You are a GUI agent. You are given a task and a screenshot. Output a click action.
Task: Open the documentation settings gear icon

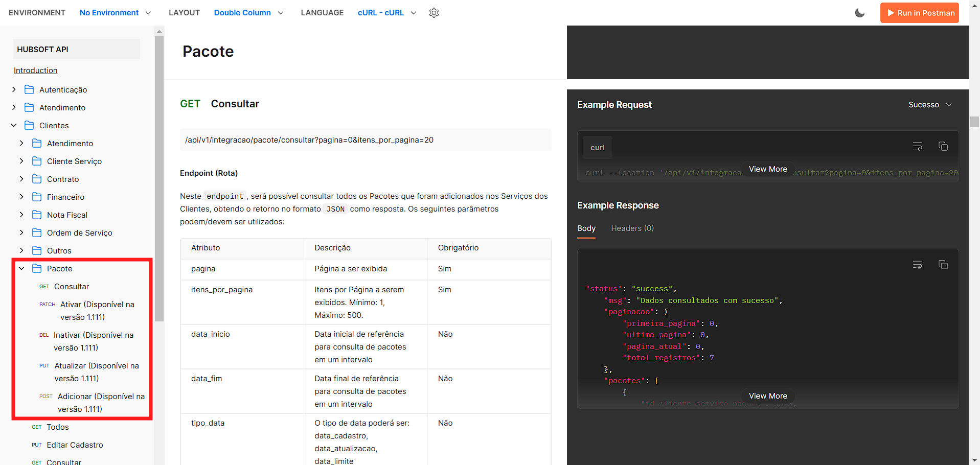[x=434, y=13]
